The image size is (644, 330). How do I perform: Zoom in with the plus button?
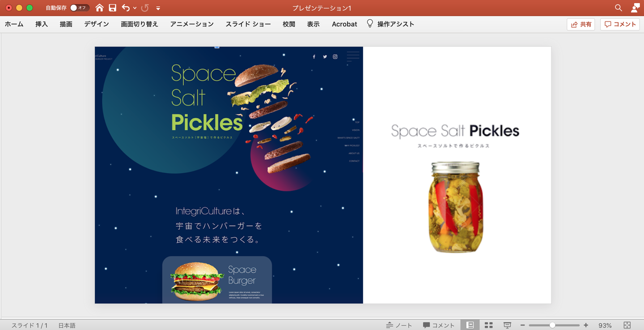click(x=586, y=325)
